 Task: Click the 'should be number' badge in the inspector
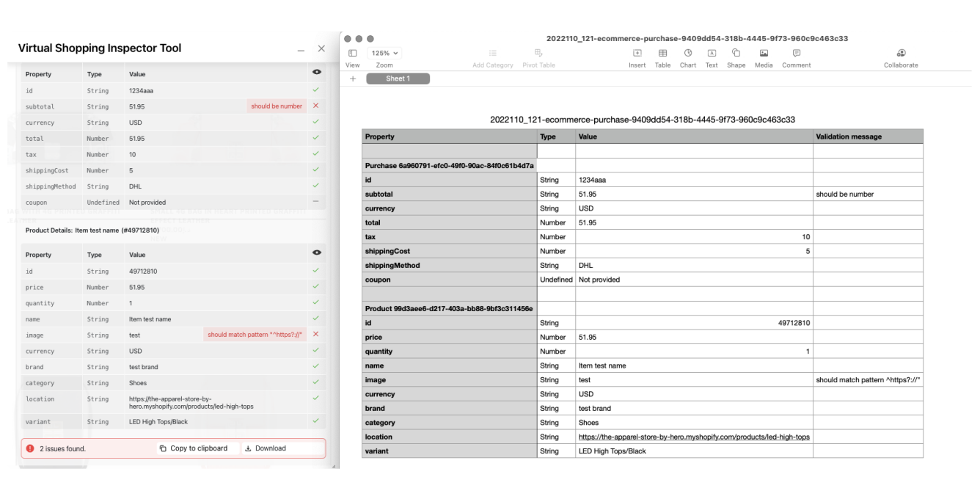coord(277,106)
